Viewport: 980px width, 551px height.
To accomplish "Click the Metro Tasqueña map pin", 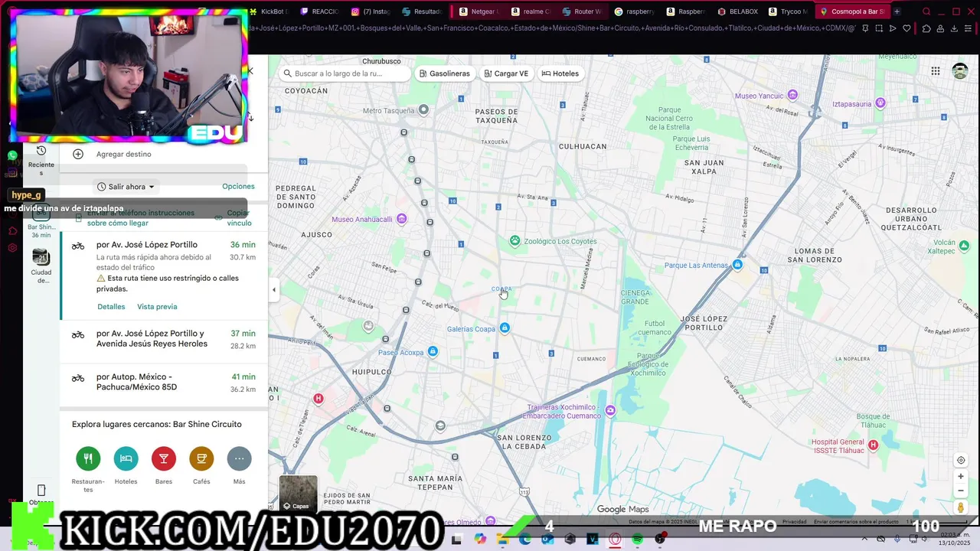I will point(424,110).
